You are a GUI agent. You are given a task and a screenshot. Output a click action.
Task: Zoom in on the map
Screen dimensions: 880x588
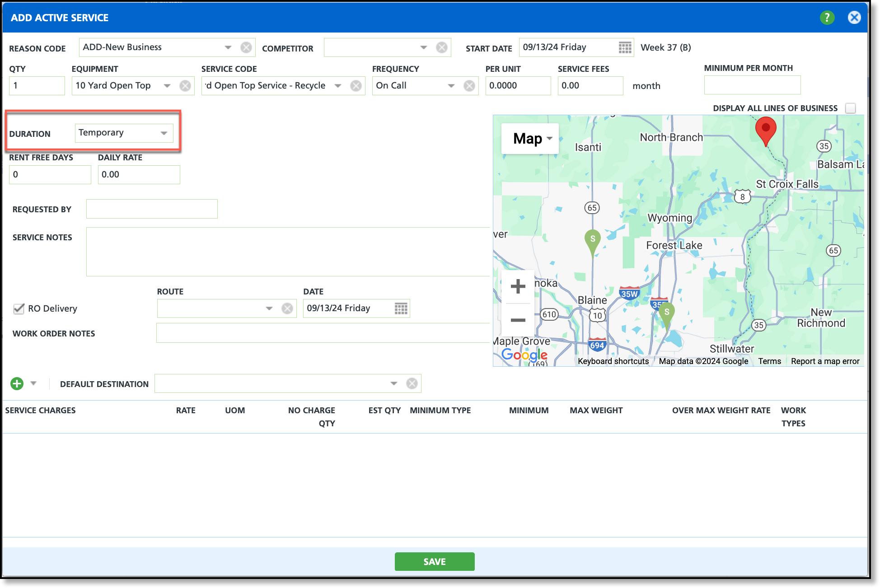(x=518, y=286)
